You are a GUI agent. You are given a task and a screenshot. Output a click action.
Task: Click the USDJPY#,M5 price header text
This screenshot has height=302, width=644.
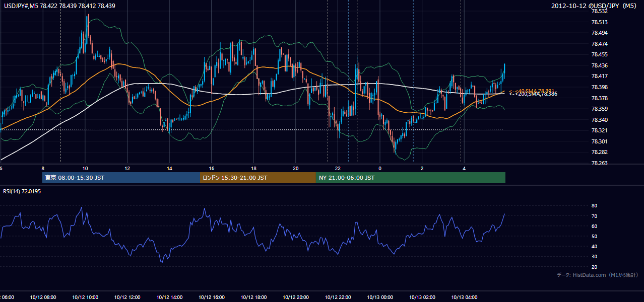point(59,6)
